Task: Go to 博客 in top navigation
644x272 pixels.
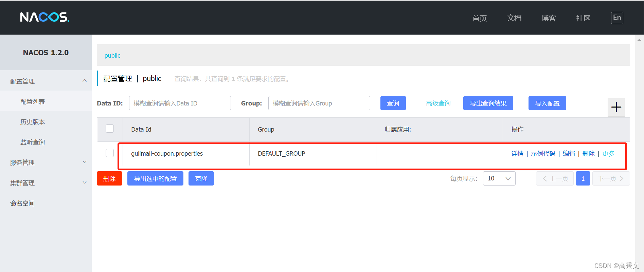Action: (x=549, y=18)
